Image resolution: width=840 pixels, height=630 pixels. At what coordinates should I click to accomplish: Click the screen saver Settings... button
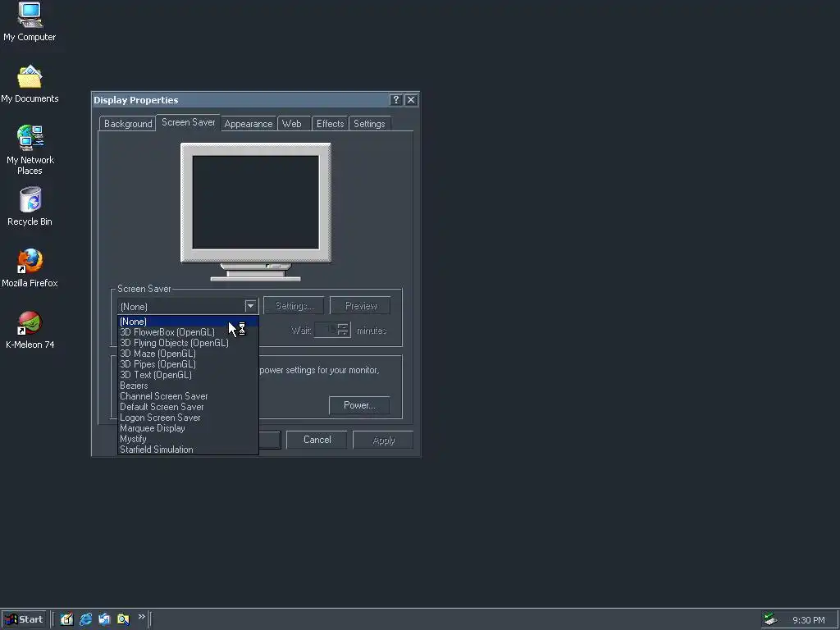click(294, 306)
